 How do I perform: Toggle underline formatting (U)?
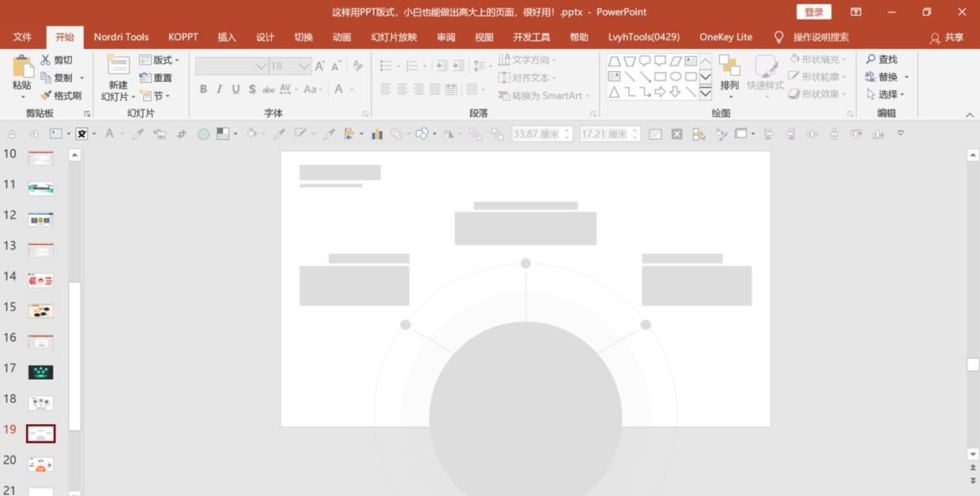point(236,89)
